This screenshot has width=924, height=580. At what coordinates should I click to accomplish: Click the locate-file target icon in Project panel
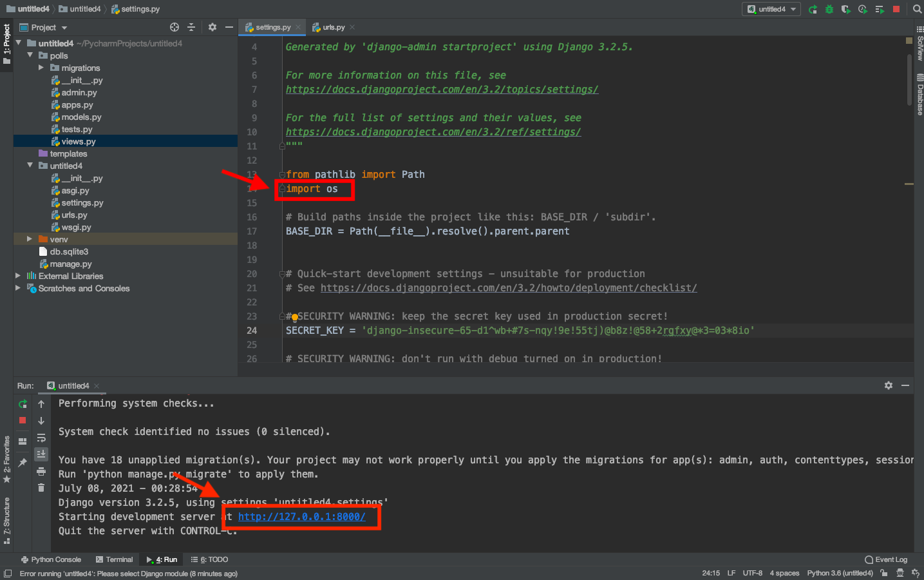[174, 27]
